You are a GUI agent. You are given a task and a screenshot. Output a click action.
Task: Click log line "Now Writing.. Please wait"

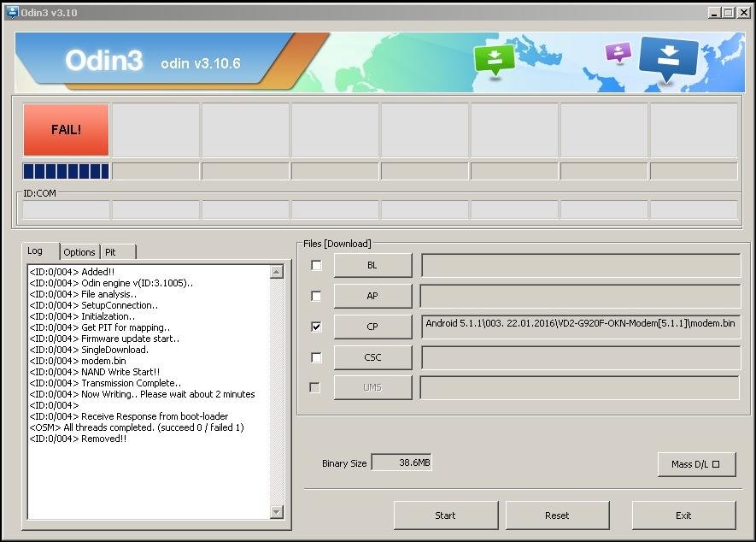pos(143,394)
